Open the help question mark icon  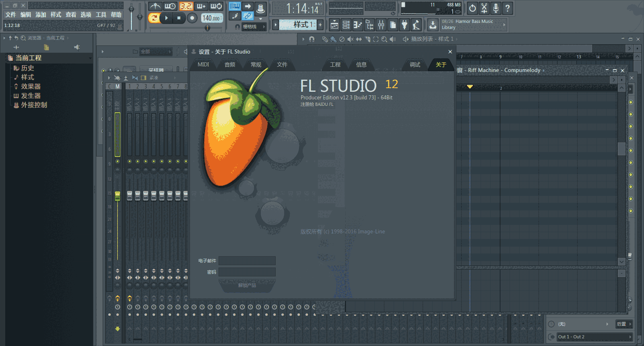click(x=508, y=8)
